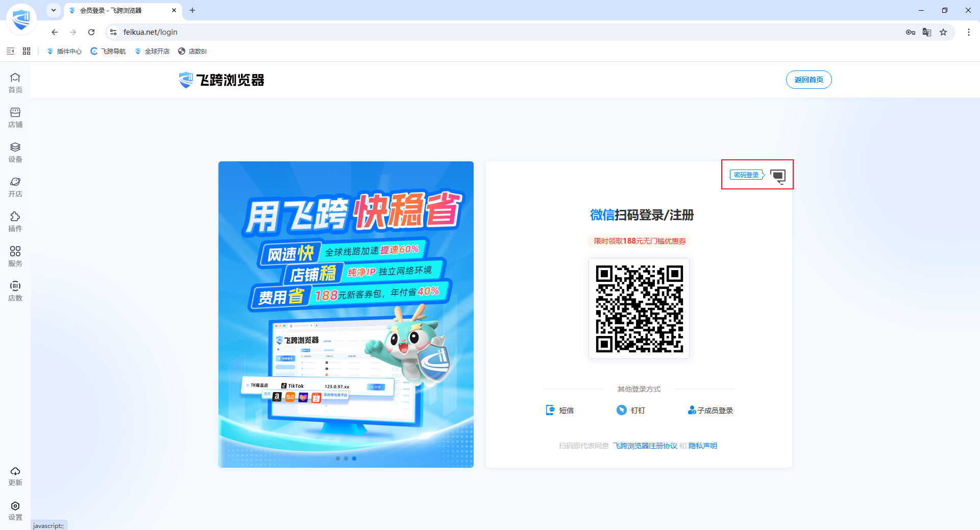This screenshot has width=980, height=530.
Task: Open the 首页 home section in sidebar
Action: [x=15, y=83]
